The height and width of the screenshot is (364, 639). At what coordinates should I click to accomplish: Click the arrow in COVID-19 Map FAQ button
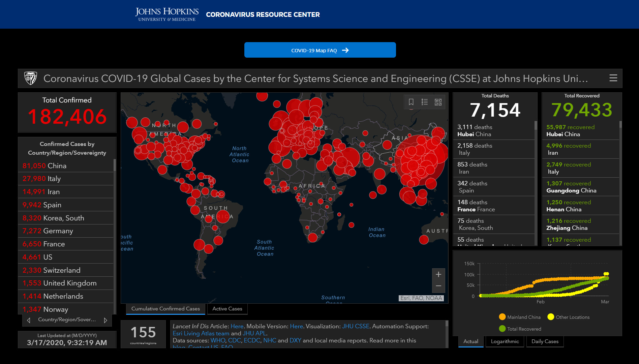click(345, 50)
